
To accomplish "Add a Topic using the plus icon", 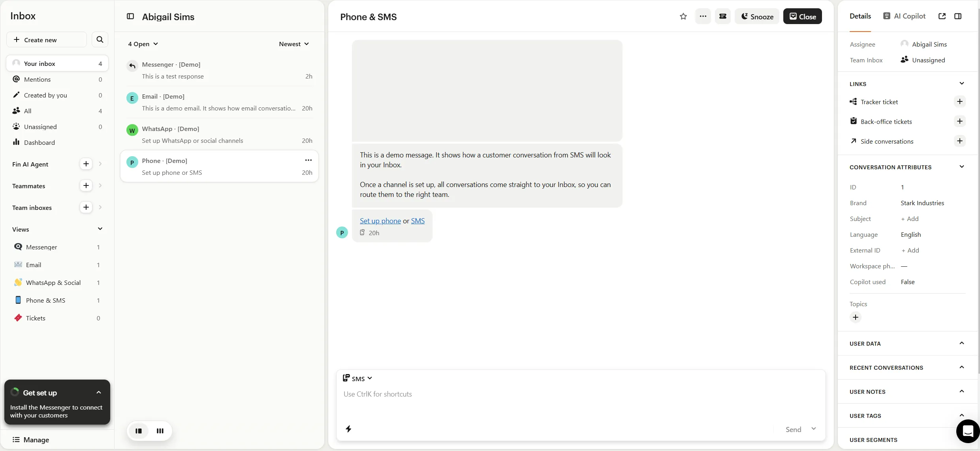I will (856, 317).
